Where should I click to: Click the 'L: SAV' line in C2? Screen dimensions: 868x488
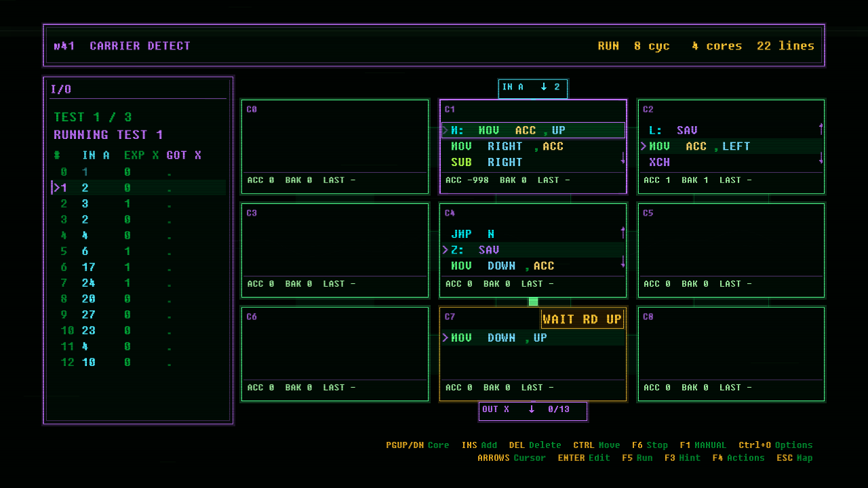coord(731,130)
